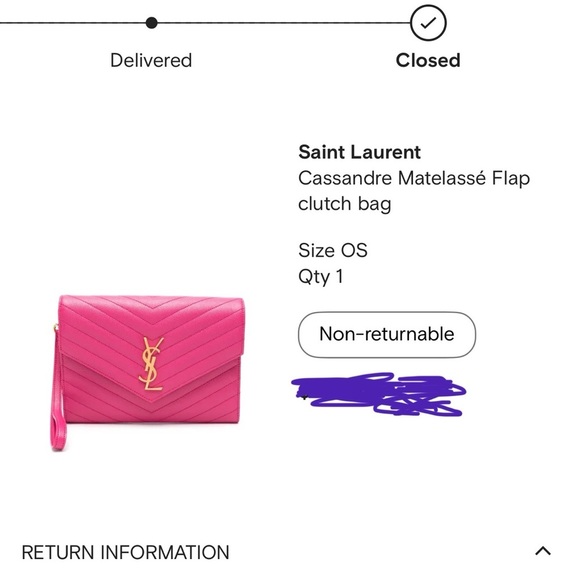
Task: Click progress line between Delivered and Closed
Action: 283,23
